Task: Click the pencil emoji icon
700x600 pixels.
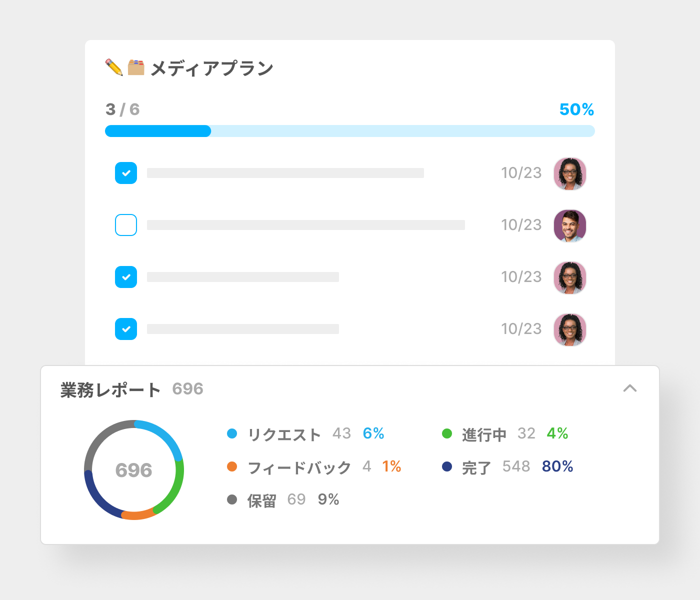Action: point(114,67)
